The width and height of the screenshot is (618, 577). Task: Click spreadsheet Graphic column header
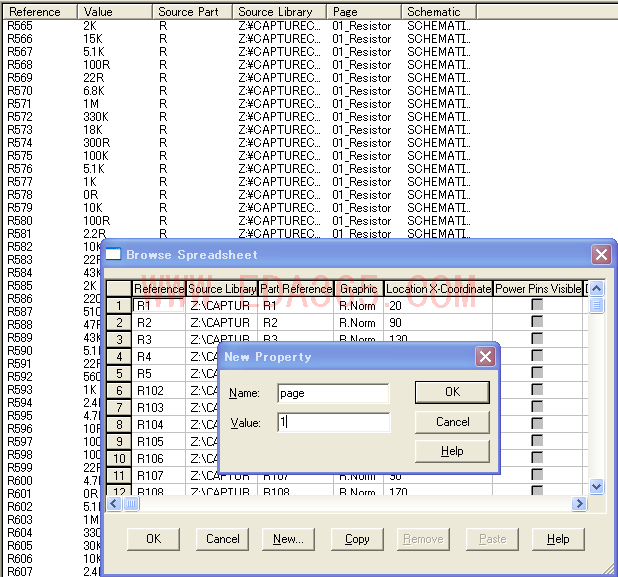(359, 289)
